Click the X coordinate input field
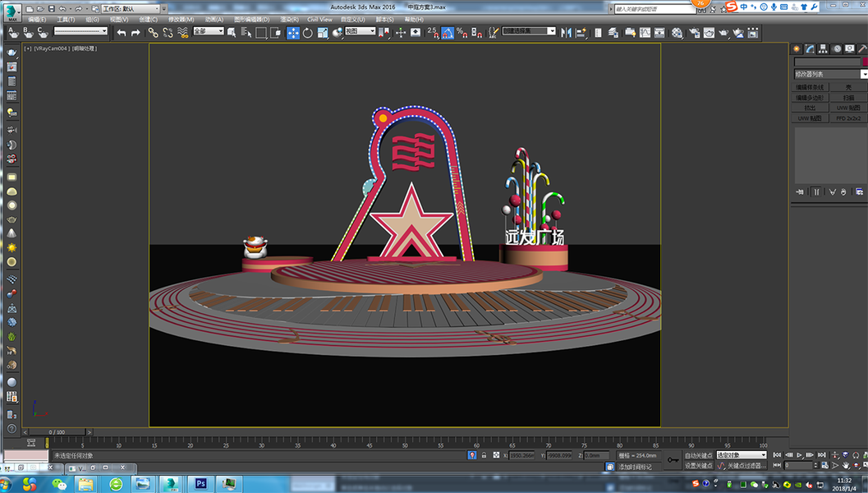This screenshot has height=493, width=868. coord(522,455)
